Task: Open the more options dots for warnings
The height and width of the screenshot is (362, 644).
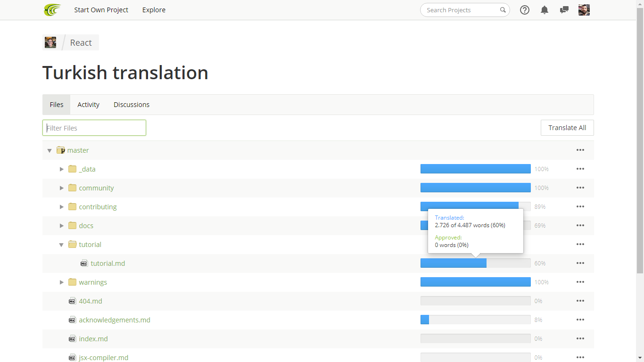Action: point(580,282)
